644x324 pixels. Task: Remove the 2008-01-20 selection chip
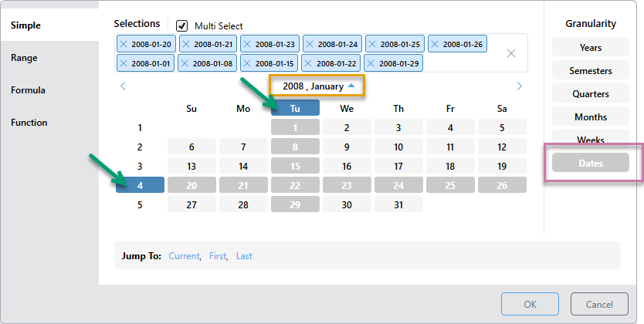click(124, 45)
